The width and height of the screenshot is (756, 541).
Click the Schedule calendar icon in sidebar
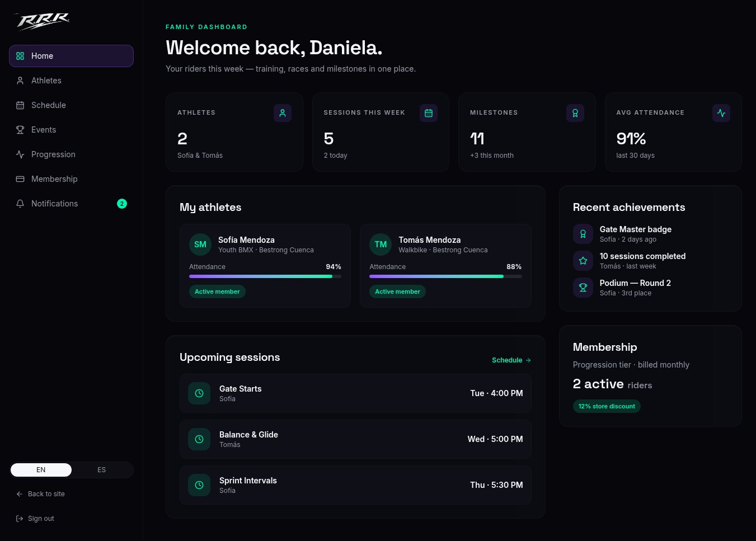click(20, 105)
